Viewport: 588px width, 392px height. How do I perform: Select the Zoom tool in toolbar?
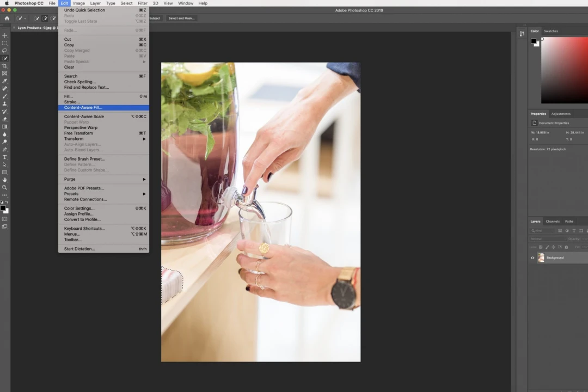[5, 187]
